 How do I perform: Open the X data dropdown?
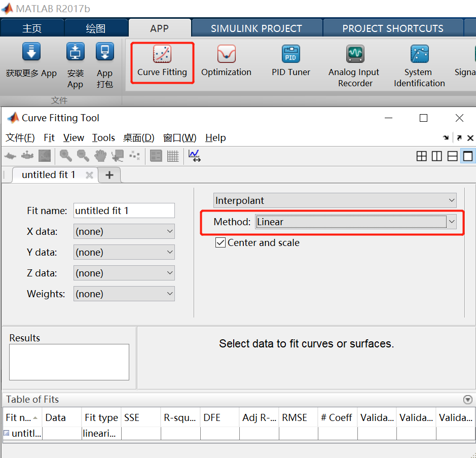pos(124,231)
